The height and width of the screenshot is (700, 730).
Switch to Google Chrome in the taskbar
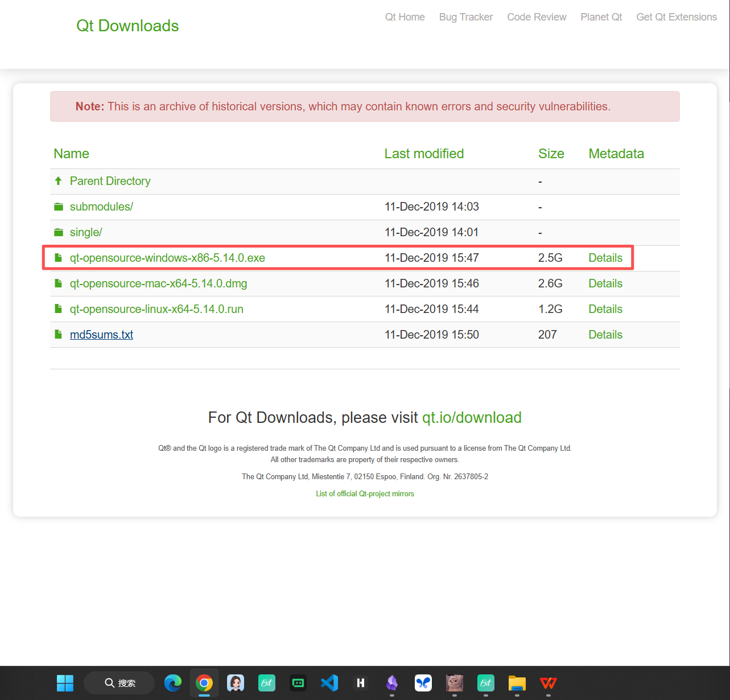[x=204, y=683]
